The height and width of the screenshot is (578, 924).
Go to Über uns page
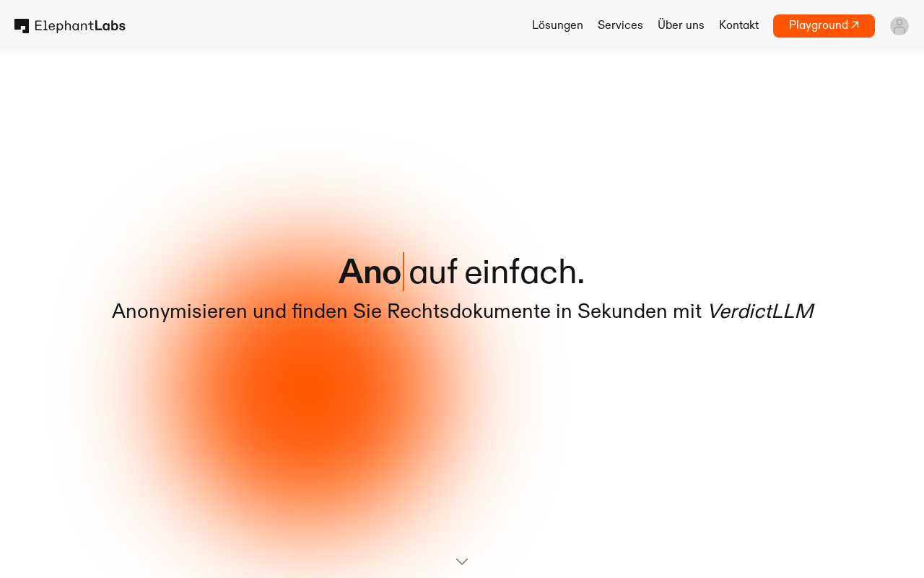pyautogui.click(x=681, y=25)
